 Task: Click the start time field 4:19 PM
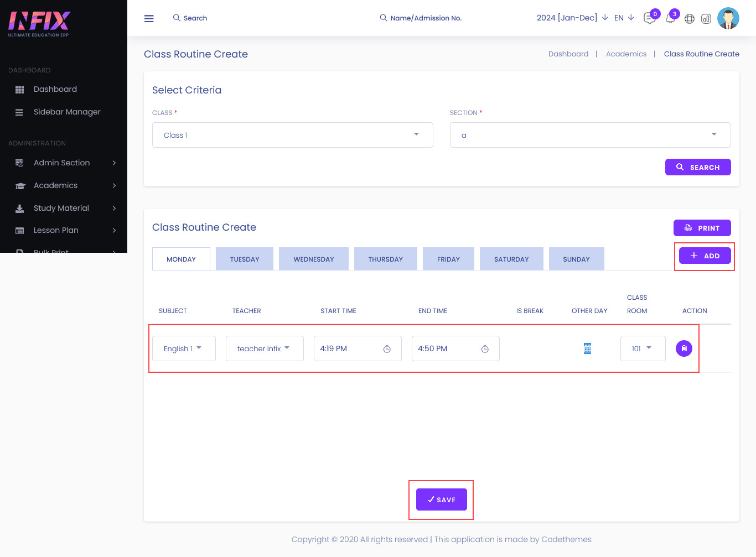[358, 348]
